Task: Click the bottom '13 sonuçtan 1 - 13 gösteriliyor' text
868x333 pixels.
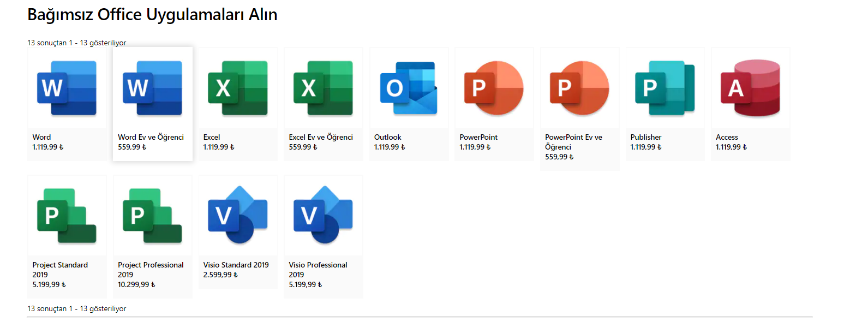Action: tap(77, 308)
